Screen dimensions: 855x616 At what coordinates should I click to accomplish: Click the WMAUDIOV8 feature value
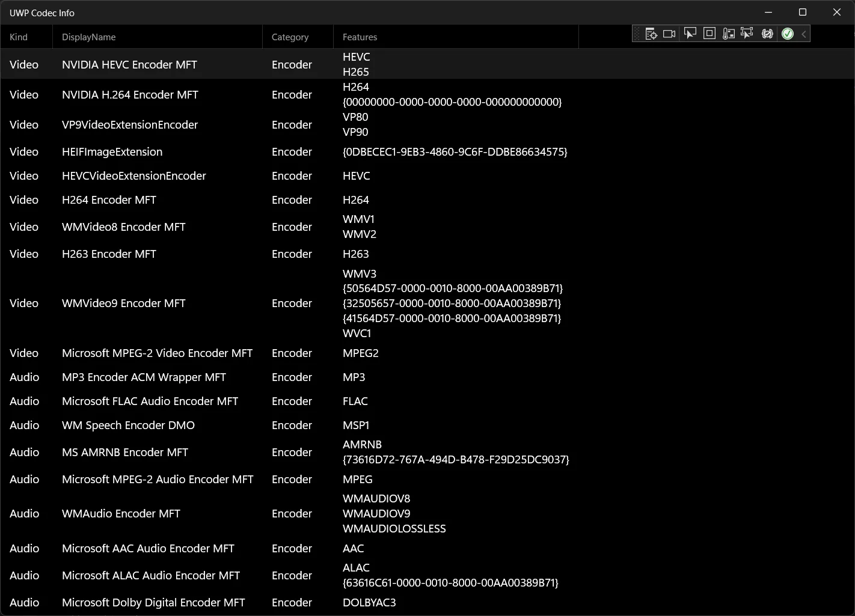(376, 498)
